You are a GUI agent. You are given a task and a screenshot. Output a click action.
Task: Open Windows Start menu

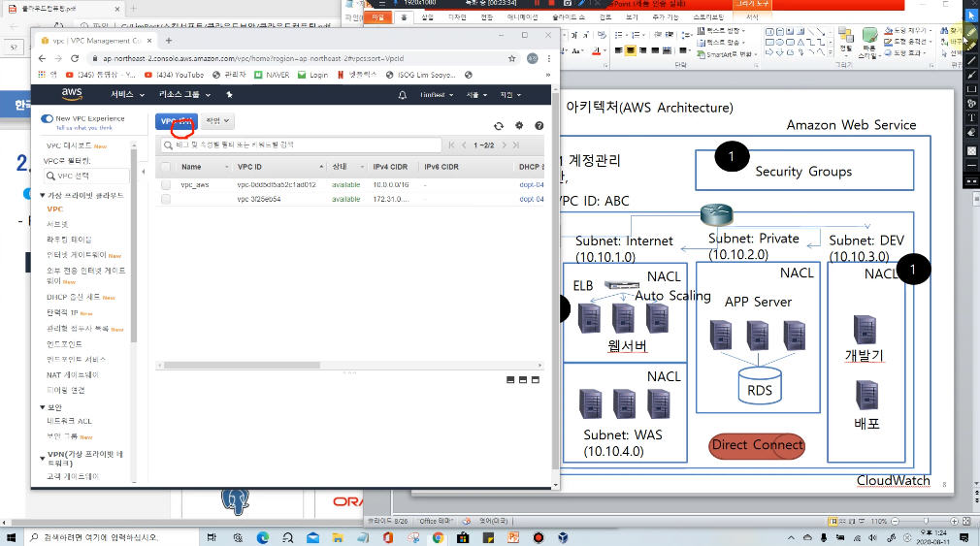(11, 537)
